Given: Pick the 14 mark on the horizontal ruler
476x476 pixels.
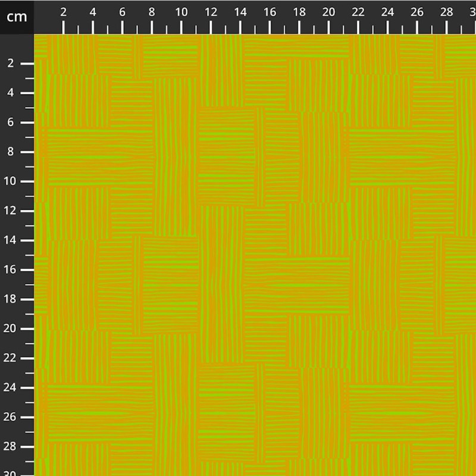Looking at the screenshot, I should click(x=240, y=13).
